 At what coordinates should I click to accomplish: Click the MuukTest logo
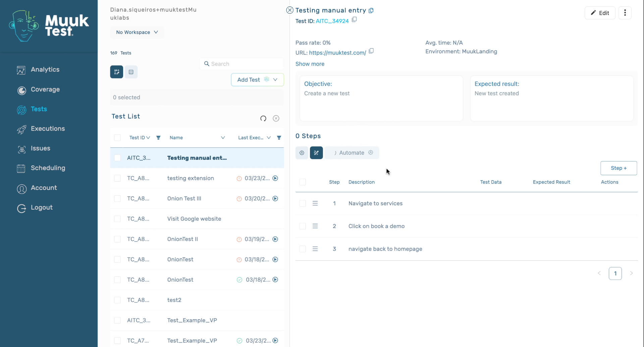49,26
